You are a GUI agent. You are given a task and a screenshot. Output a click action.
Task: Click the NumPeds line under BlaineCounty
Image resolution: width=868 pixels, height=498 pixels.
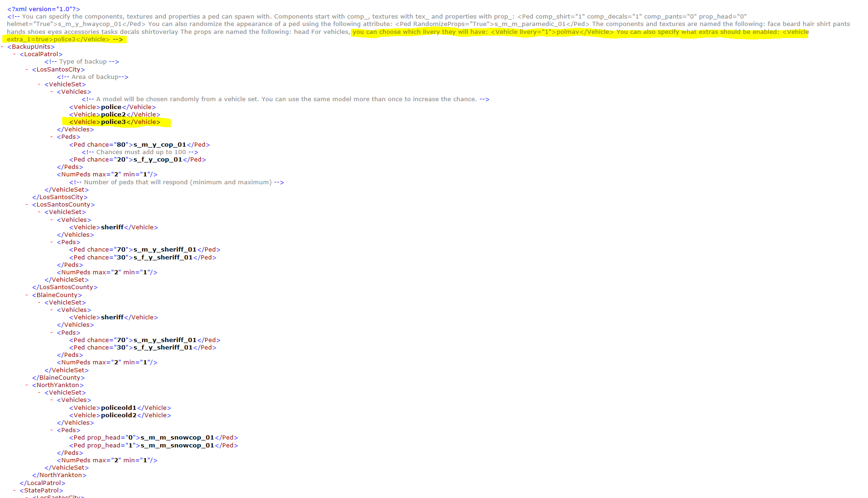[x=107, y=362]
